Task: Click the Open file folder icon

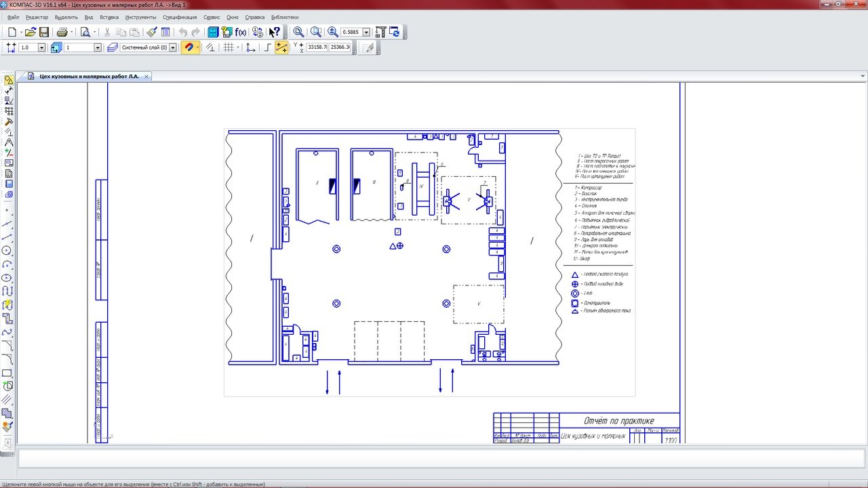Action: click(31, 32)
